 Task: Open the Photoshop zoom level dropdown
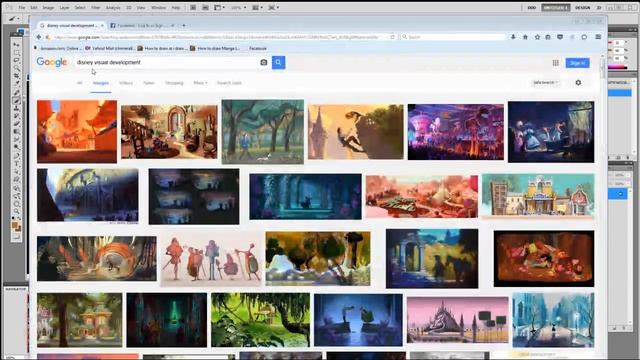pos(238,8)
